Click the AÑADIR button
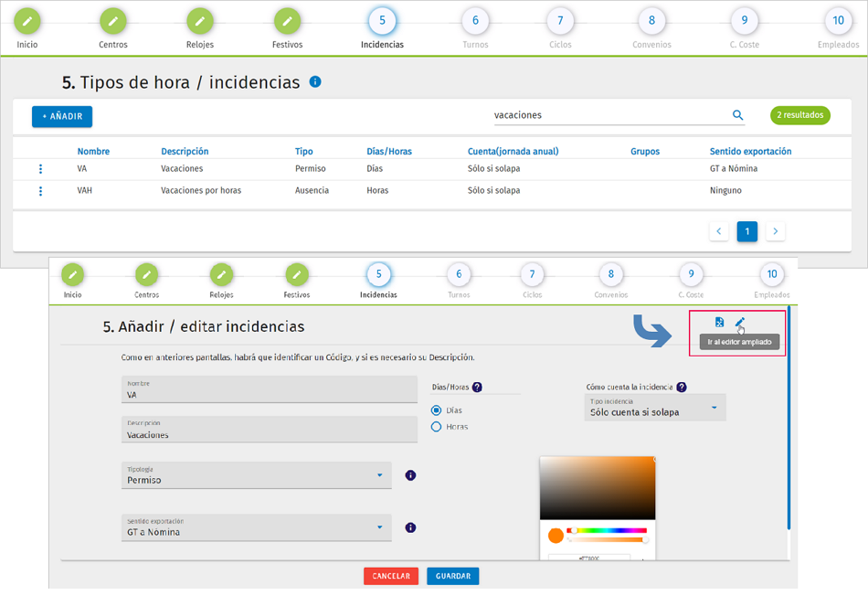 pos(62,116)
